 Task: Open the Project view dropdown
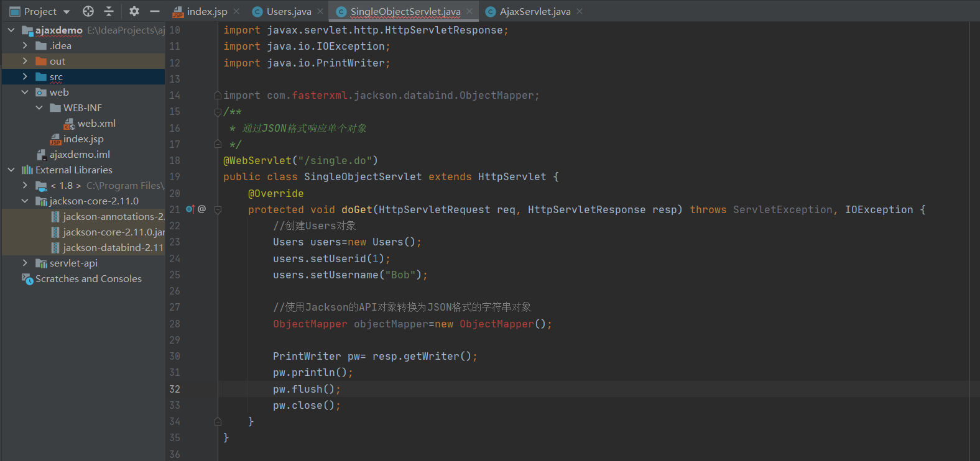tap(67, 12)
